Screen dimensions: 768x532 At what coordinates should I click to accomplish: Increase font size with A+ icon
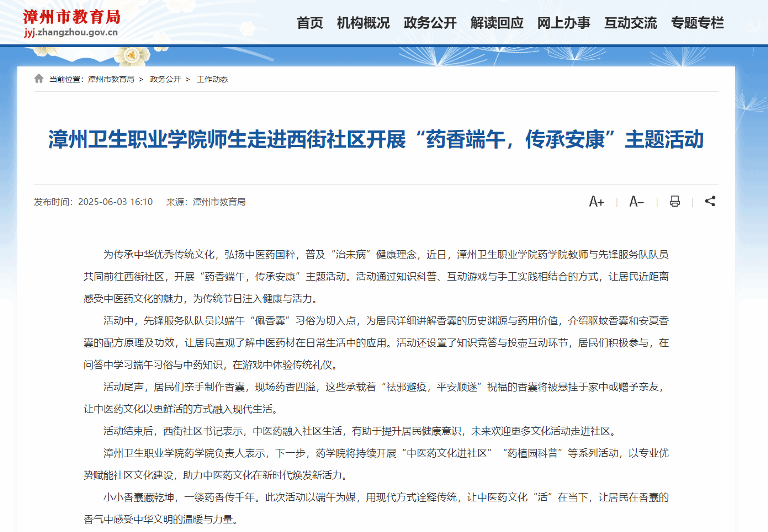click(x=596, y=202)
